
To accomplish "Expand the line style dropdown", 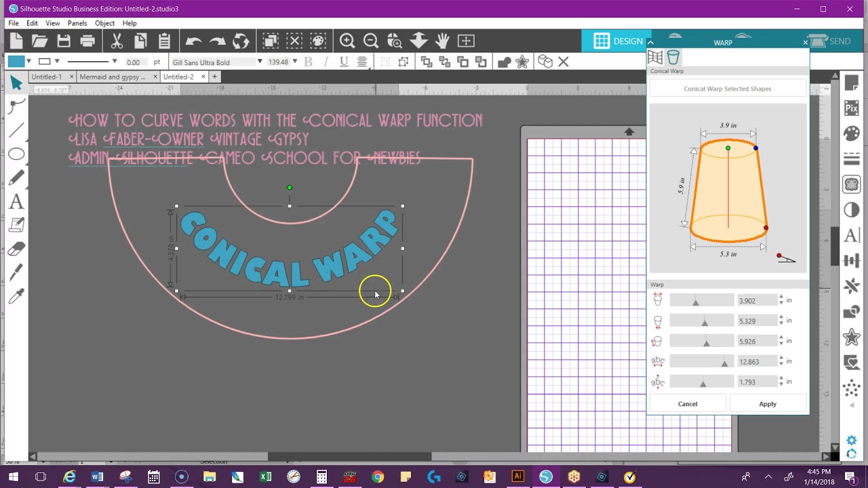I will click(x=115, y=62).
